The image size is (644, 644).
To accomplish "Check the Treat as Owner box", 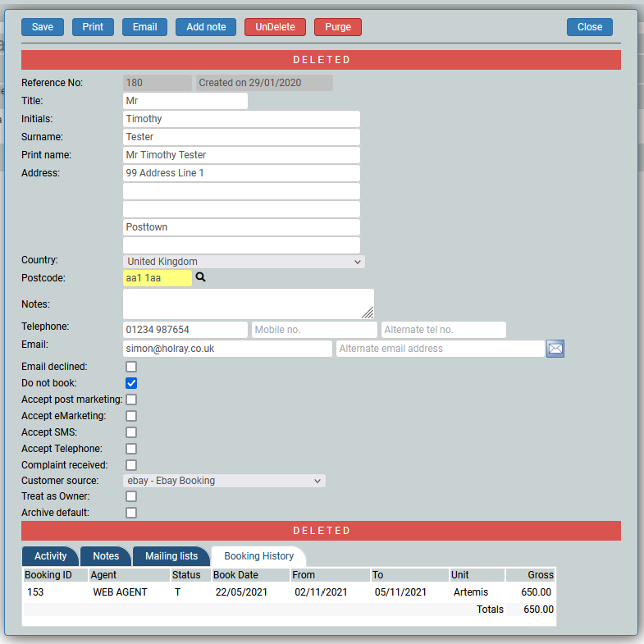I will [131, 496].
